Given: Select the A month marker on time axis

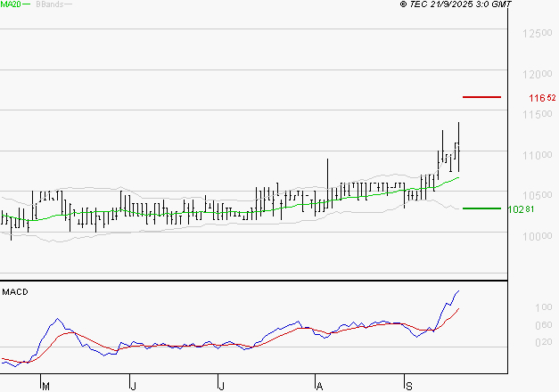Looking at the screenshot, I should pyautogui.click(x=317, y=385).
